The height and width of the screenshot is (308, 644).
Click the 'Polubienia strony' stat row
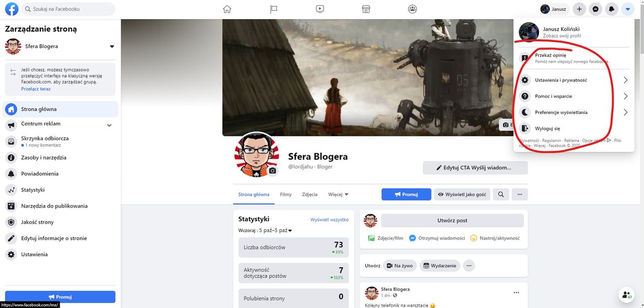pos(293,298)
